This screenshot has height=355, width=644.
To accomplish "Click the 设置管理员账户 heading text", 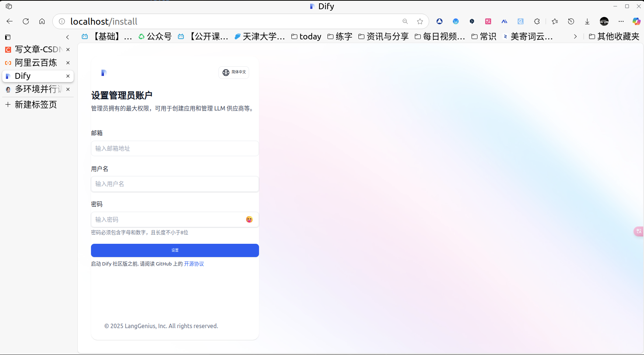I will [122, 95].
